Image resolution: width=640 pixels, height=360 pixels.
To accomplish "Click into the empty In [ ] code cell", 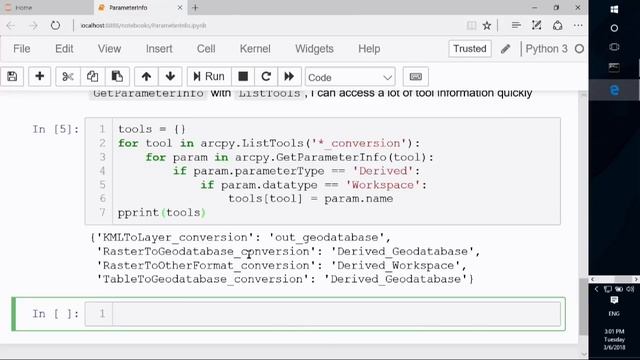I will pos(336,313).
